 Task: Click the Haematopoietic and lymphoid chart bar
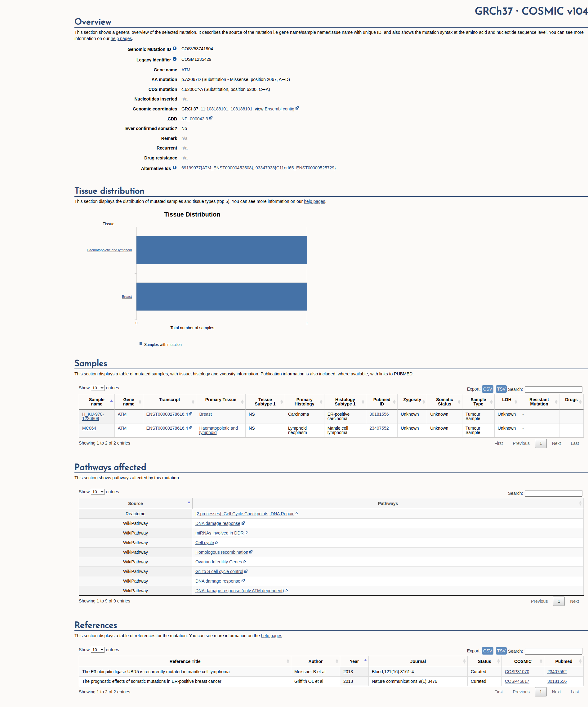point(221,250)
